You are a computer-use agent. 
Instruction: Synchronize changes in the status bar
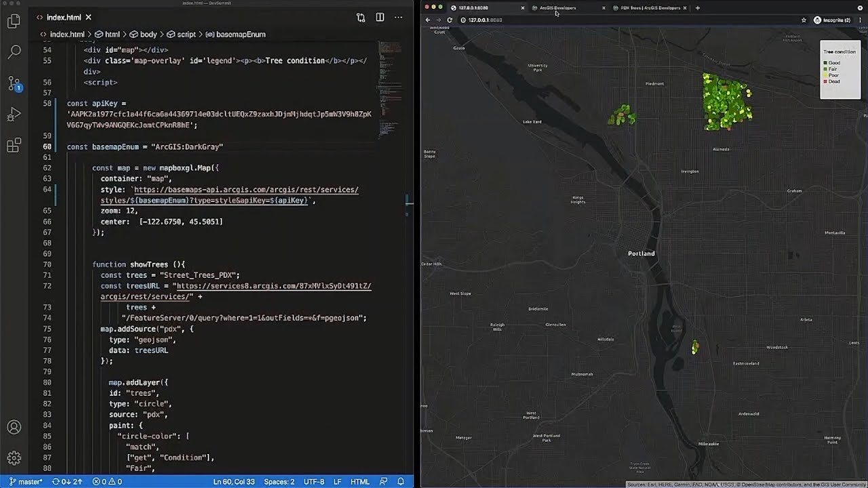pos(67,482)
